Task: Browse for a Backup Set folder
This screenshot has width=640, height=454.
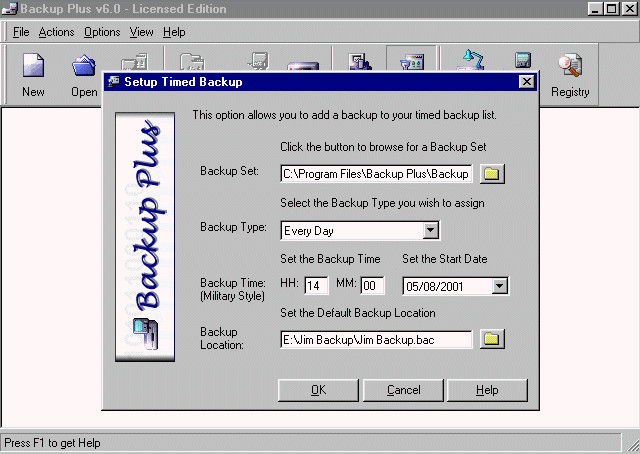Action: pyautogui.click(x=492, y=174)
